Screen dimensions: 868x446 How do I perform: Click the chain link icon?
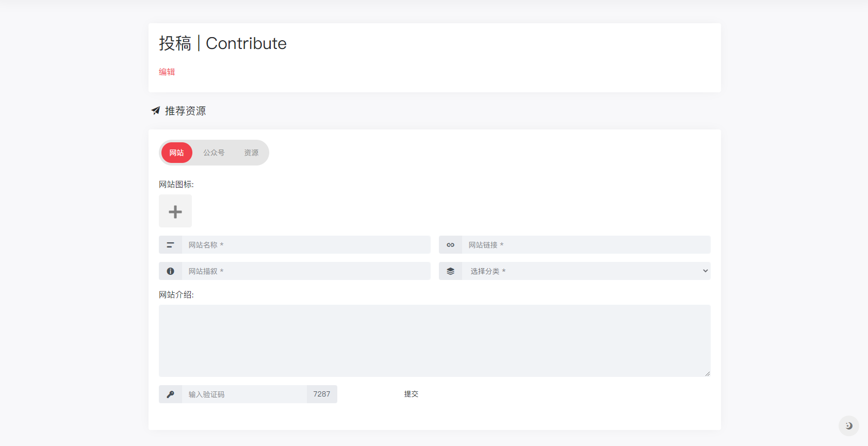[x=450, y=245]
